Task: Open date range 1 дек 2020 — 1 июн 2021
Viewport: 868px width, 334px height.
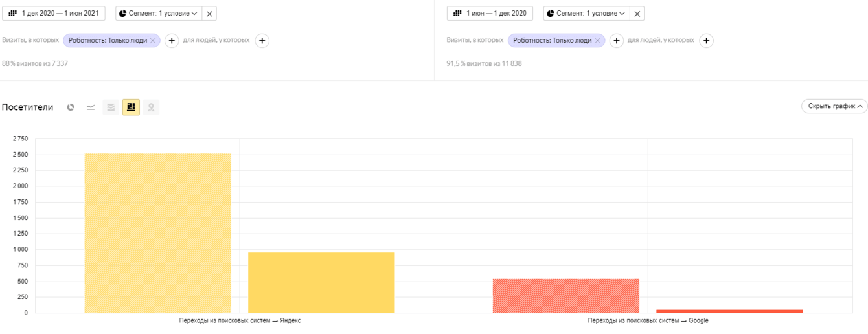Action: [x=54, y=14]
